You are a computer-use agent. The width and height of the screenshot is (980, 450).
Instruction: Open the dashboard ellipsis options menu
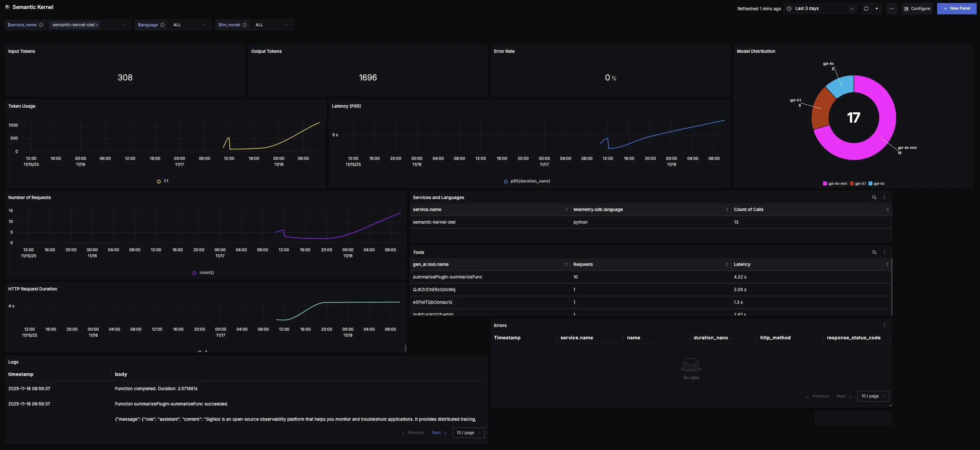(892, 8)
